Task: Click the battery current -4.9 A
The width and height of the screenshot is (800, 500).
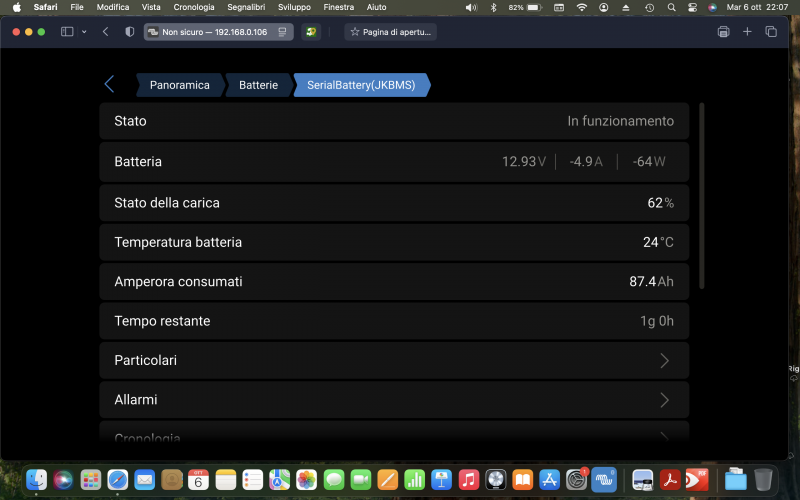Action: 586,162
